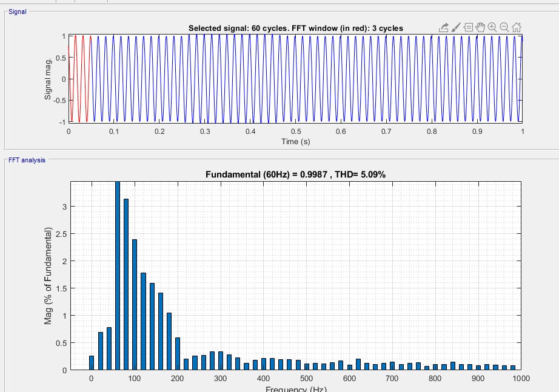Click the '0.4' tick on the time axis
559x392 pixels.
(x=250, y=131)
